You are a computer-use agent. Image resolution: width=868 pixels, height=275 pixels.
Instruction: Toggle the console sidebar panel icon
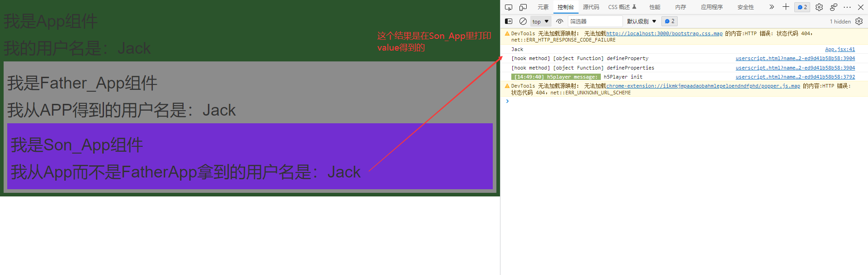click(x=509, y=21)
